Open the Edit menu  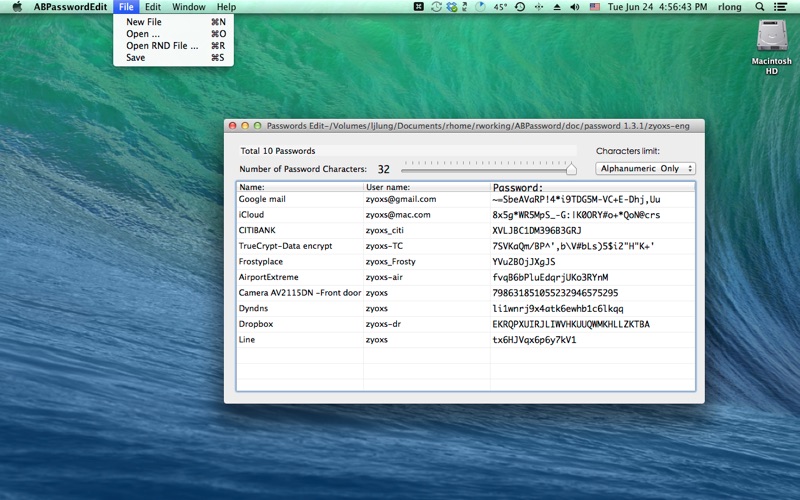coord(153,7)
